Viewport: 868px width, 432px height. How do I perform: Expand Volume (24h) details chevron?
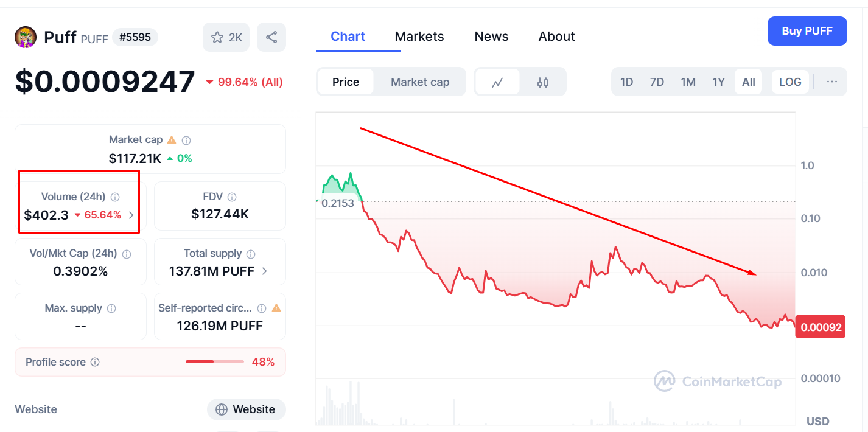pyautogui.click(x=131, y=215)
